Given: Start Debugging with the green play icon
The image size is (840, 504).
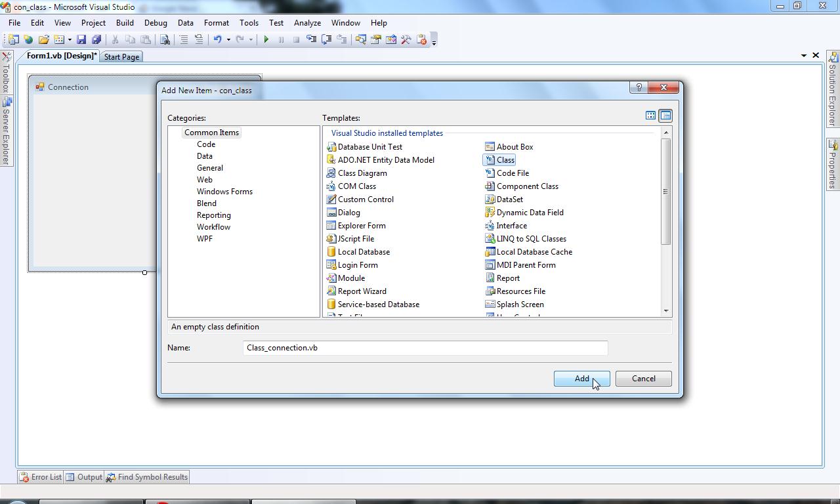Looking at the screenshot, I should tap(266, 39).
